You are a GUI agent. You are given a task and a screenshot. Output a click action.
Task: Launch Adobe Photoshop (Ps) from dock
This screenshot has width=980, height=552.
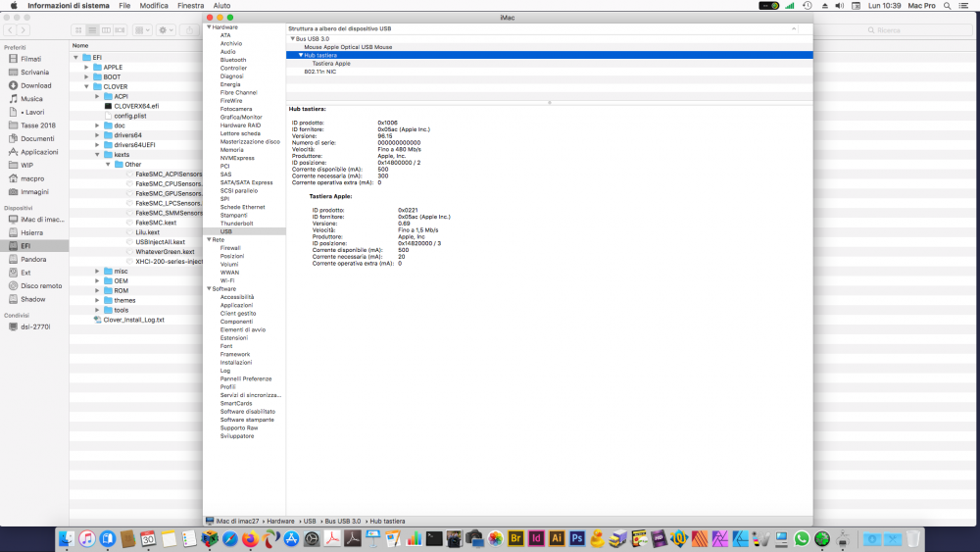click(x=577, y=538)
